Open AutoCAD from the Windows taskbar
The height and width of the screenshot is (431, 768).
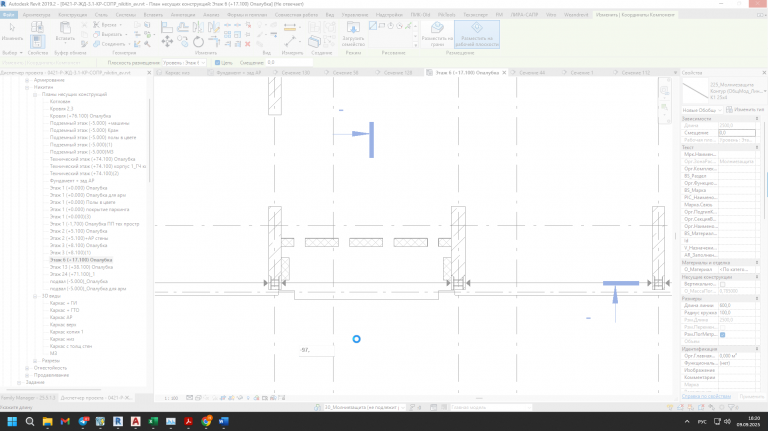(136, 421)
